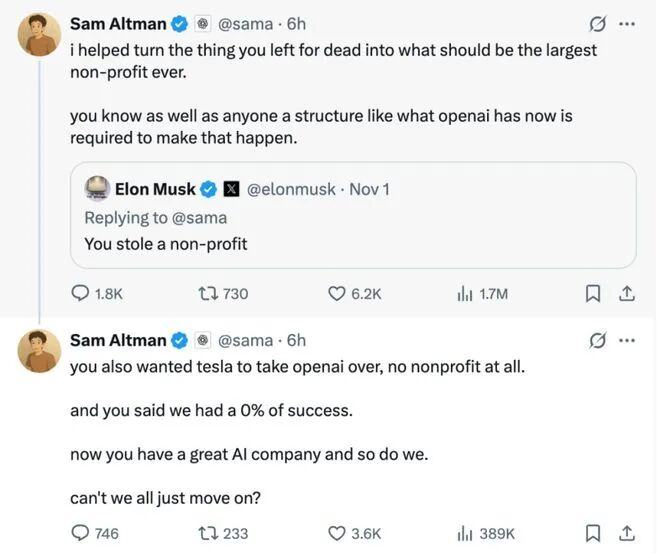The height and width of the screenshot is (553, 660).
Task: Share the second Sam Altman tweet
Action: (627, 533)
